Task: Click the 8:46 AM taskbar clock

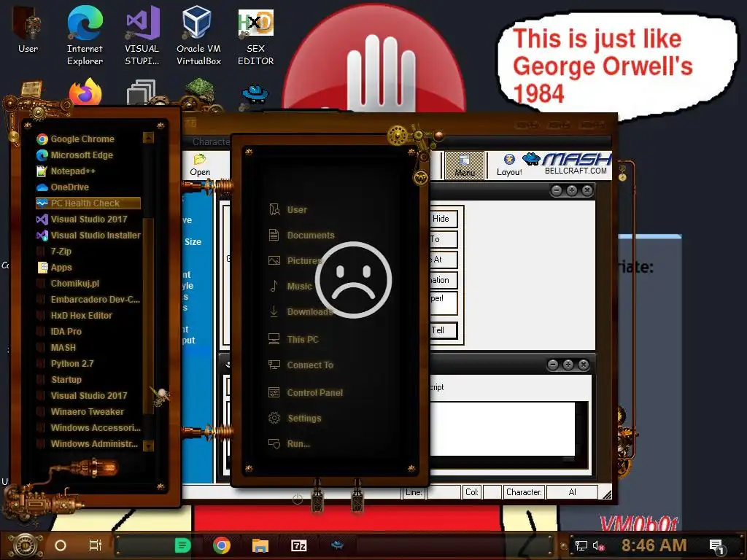Action: pyautogui.click(x=654, y=545)
